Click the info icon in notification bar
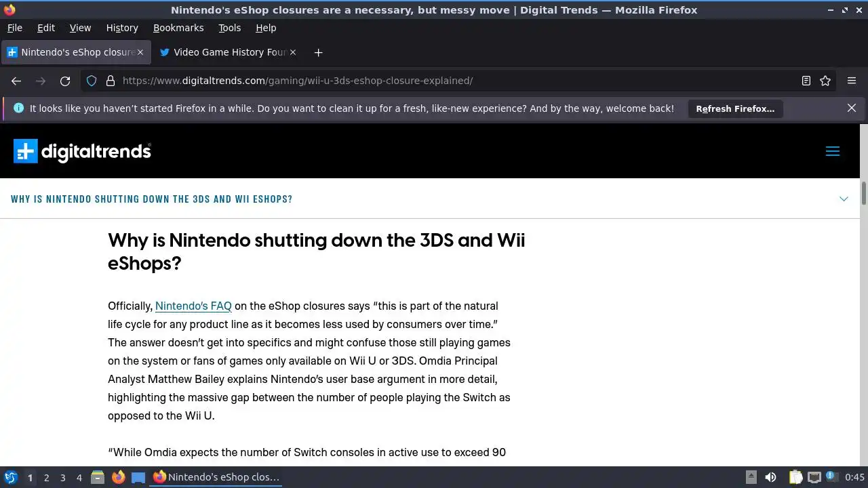This screenshot has width=868, height=488. click(18, 108)
